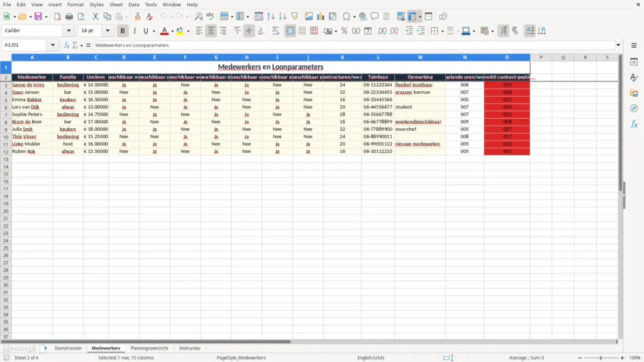The image size is (644, 362).
Task: Switch to Planningsoverzicht sheet tab
Action: (x=149, y=348)
